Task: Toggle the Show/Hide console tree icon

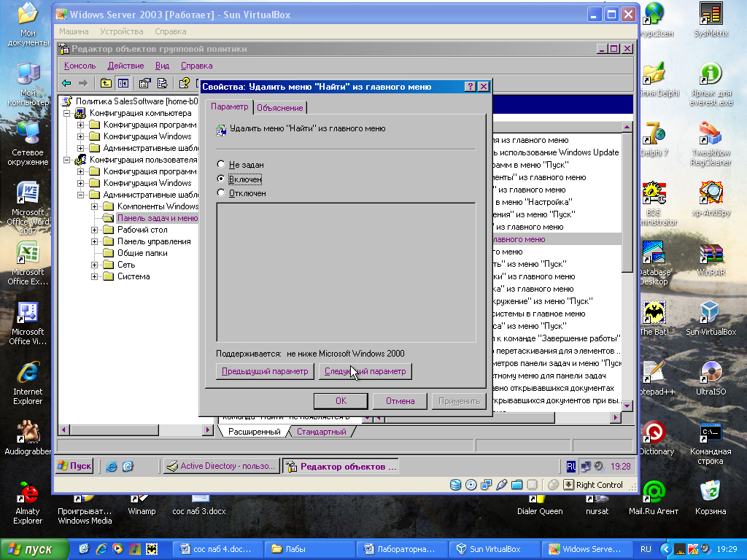Action: (x=123, y=83)
